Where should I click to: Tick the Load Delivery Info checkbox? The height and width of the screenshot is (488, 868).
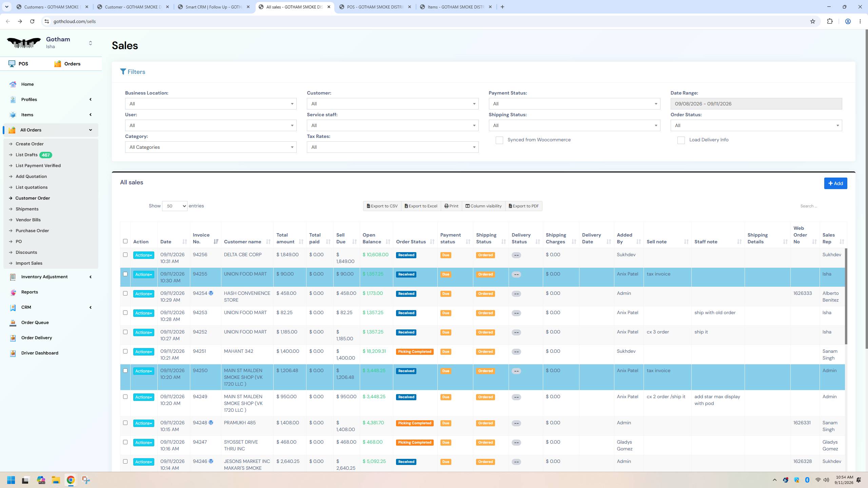pos(681,140)
